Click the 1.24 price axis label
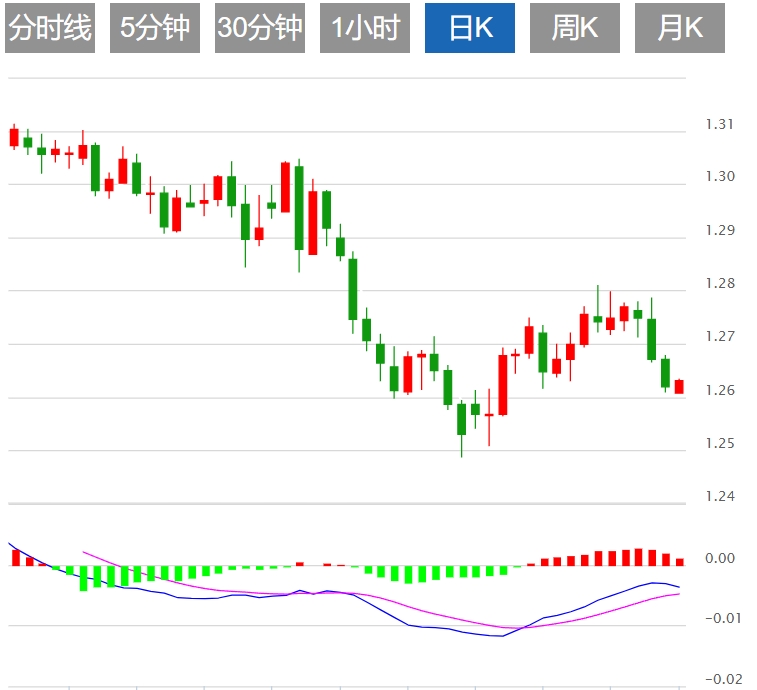This screenshot has height=690, width=757. 720,496
